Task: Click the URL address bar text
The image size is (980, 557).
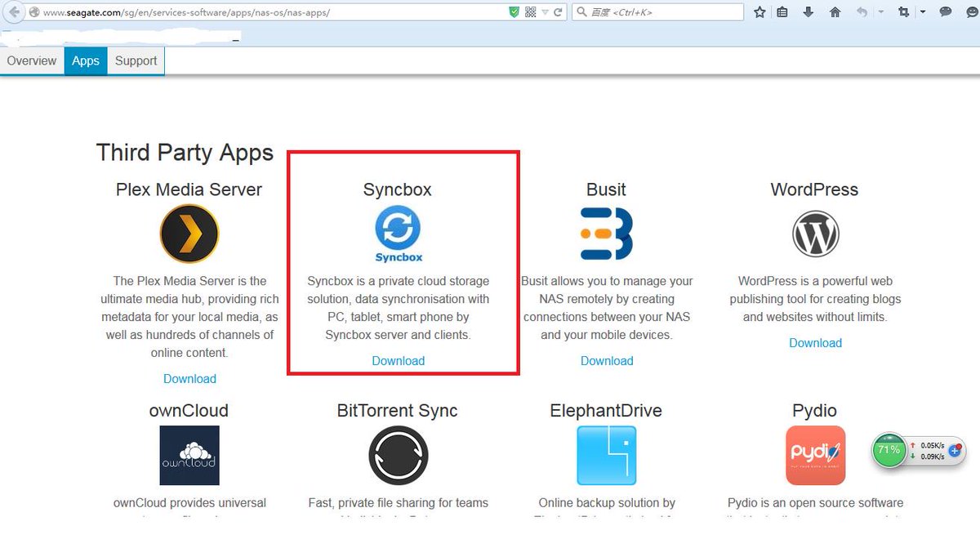Action: tap(187, 13)
